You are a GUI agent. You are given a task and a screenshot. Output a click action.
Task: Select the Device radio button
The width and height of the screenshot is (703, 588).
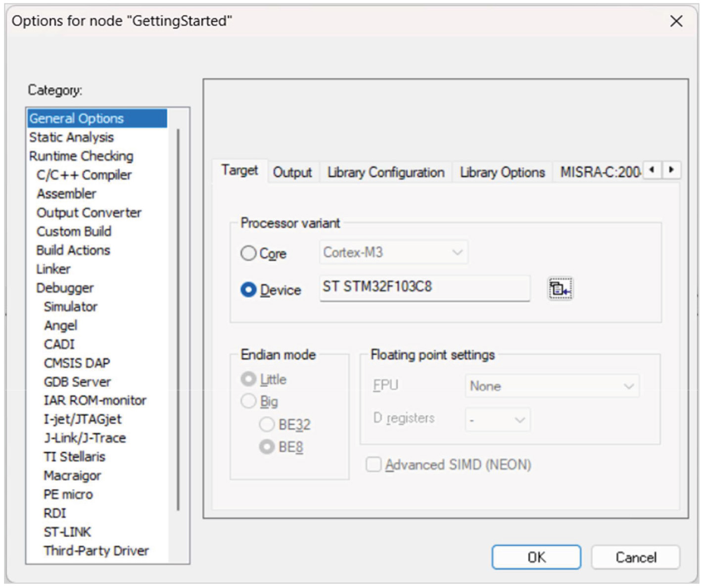pos(248,290)
